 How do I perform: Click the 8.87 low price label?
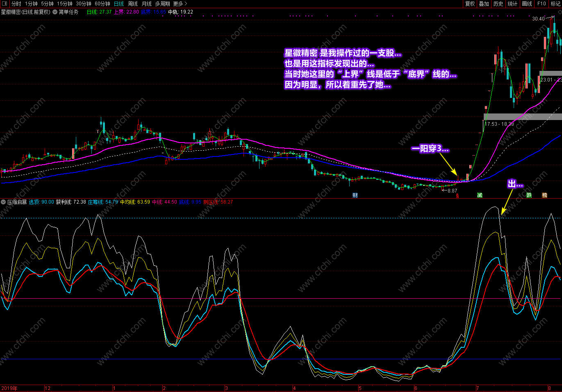coord(452,191)
